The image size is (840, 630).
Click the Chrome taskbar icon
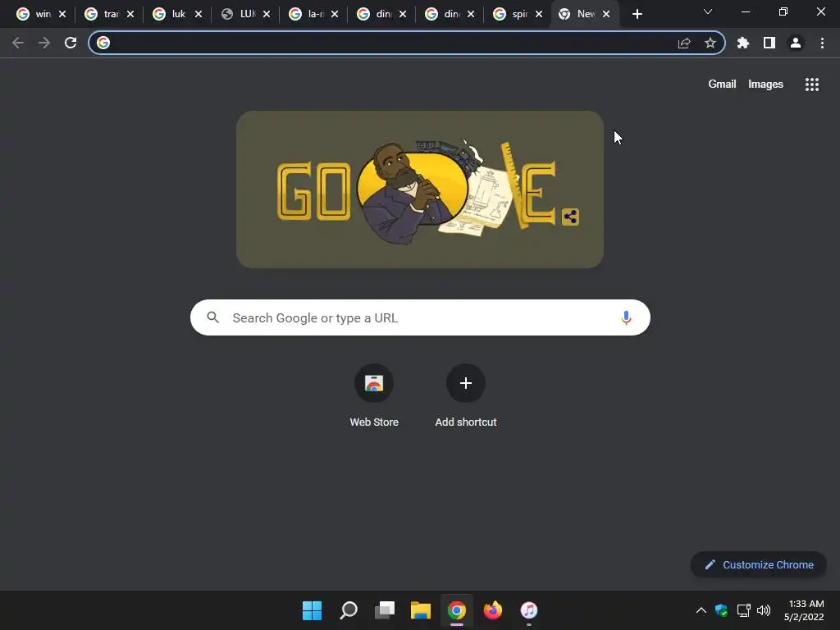[x=456, y=610]
